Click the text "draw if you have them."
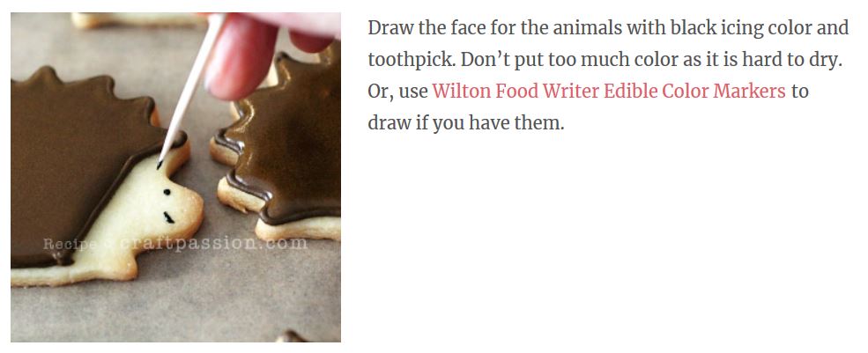 coord(465,123)
